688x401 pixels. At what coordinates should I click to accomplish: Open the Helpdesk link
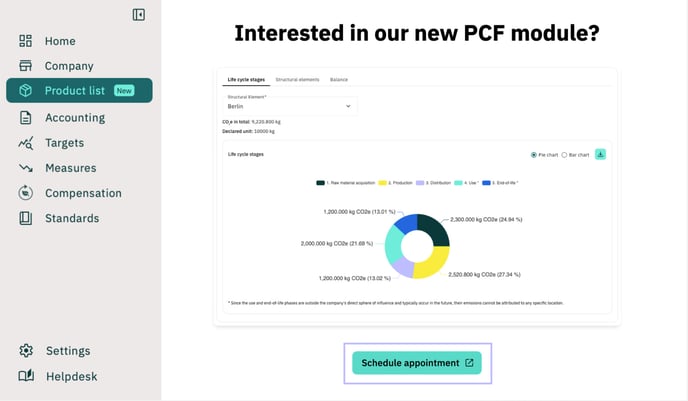[x=70, y=377]
